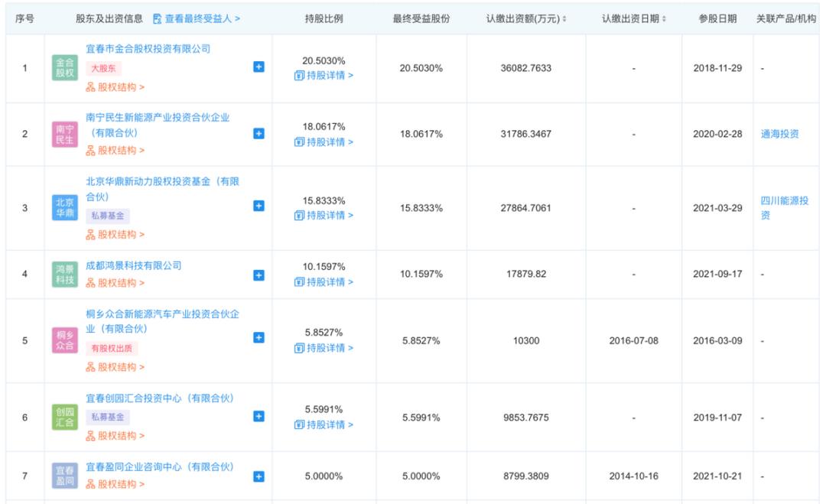
Task: View 股权结构 for 成都鸿景科技
Action: [x=115, y=283]
